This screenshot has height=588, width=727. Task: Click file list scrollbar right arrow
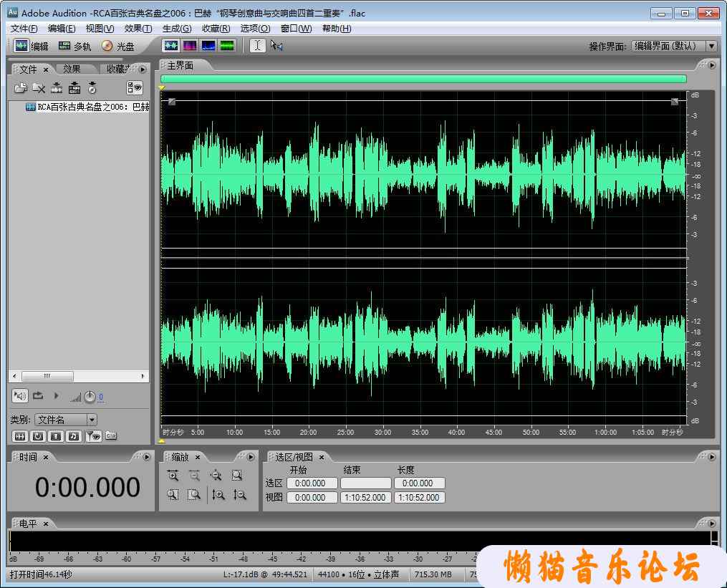click(x=143, y=376)
